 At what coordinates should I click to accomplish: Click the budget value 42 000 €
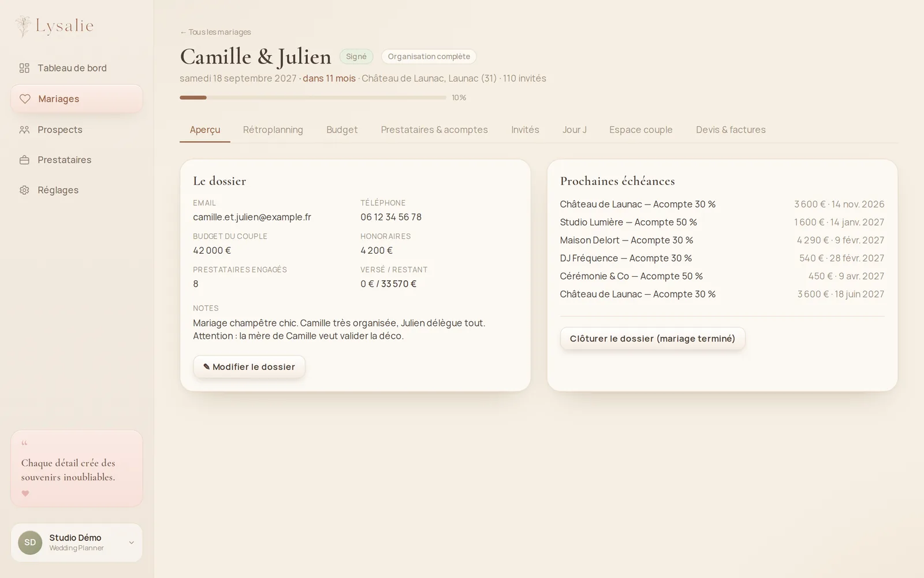click(212, 251)
